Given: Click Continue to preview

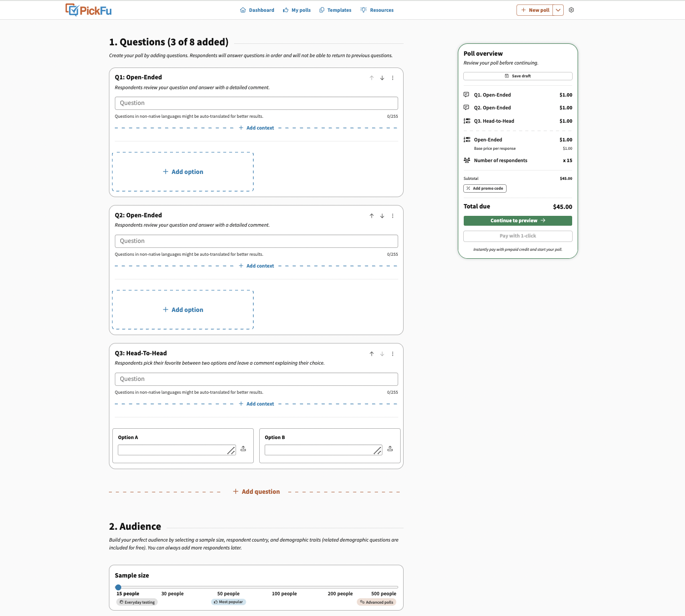Looking at the screenshot, I should 518,221.
